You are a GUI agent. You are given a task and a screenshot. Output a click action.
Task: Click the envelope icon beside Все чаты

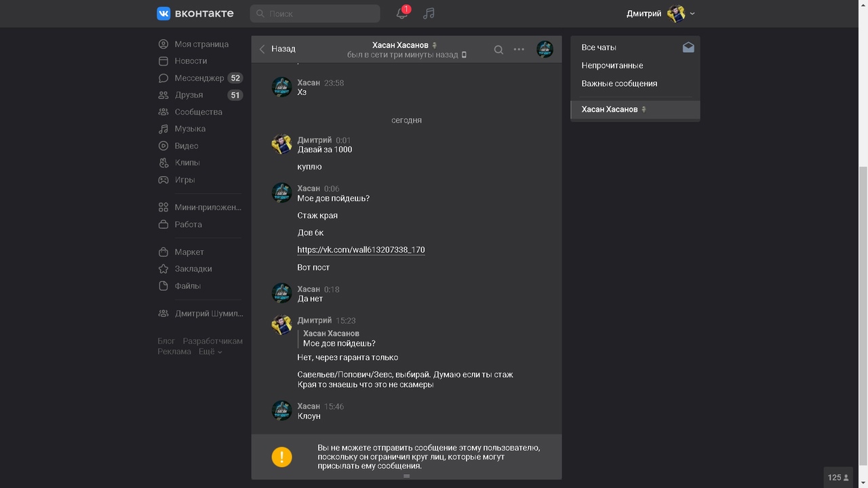688,47
